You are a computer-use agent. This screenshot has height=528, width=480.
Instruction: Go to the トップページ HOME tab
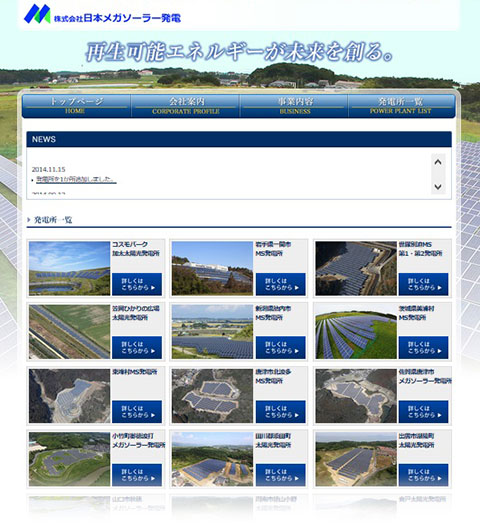tap(76, 106)
